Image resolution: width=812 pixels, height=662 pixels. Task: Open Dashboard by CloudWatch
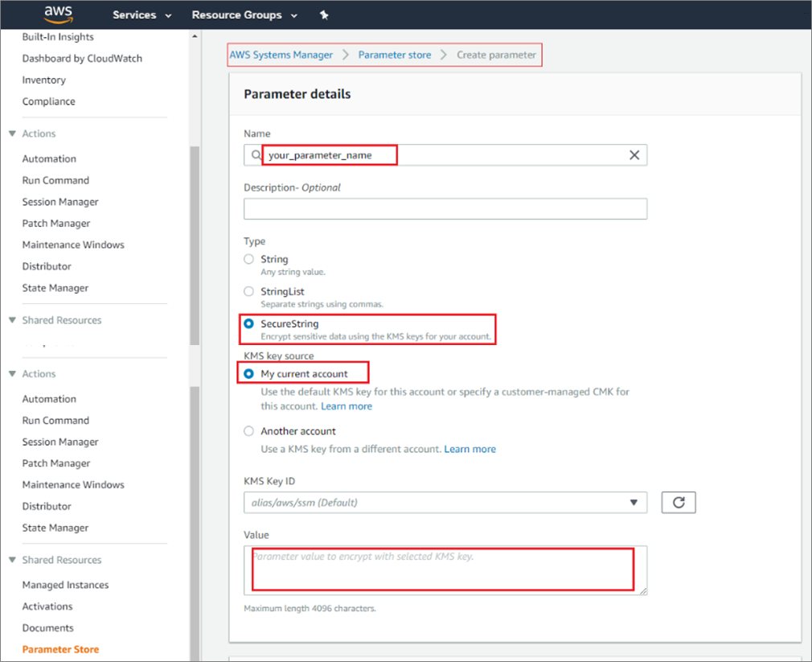pos(82,59)
